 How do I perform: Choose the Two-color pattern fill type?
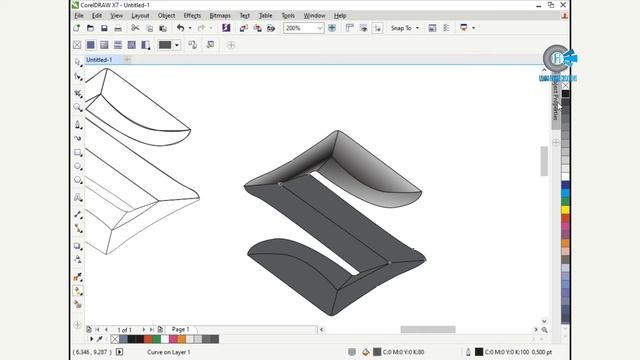pos(145,45)
